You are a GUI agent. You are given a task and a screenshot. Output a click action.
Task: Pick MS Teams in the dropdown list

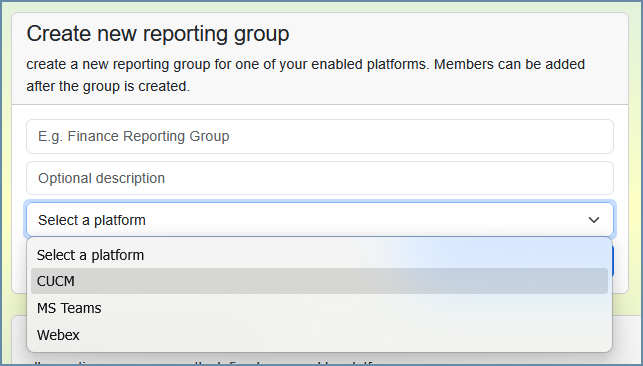[319, 308]
